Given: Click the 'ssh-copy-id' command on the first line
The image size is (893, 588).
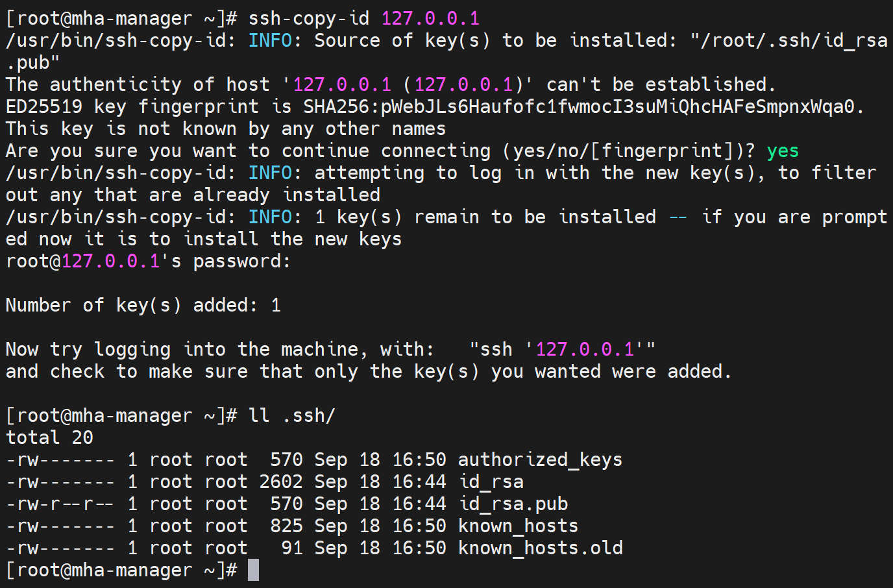Looking at the screenshot, I should tap(309, 18).
